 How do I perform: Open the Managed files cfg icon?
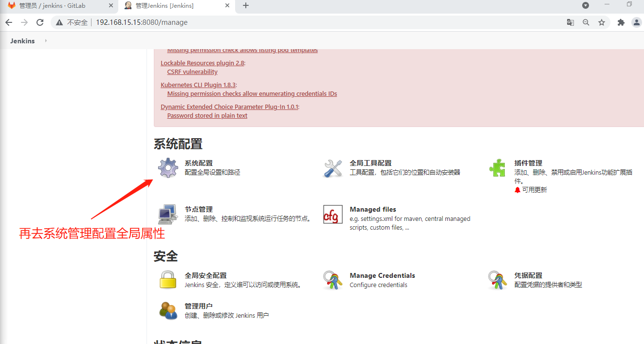point(333,215)
